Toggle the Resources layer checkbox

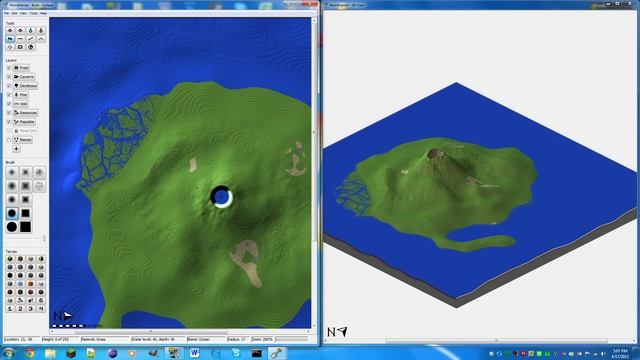(x=9, y=113)
